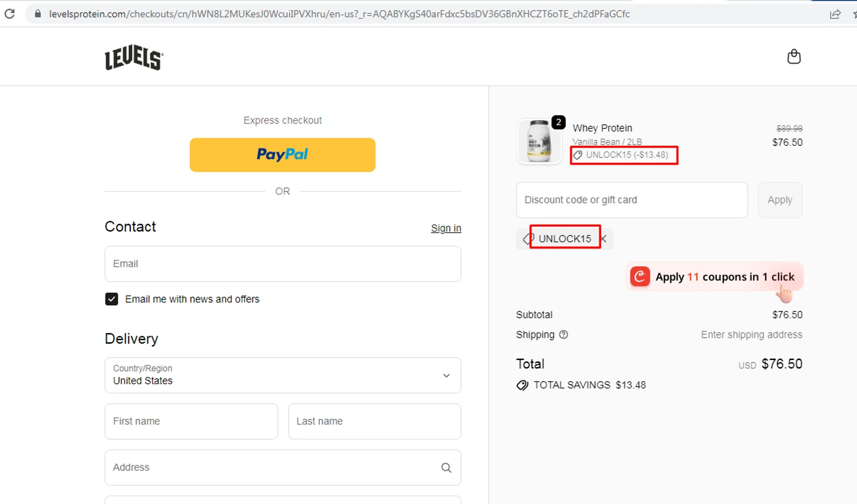Click the Last name field
This screenshot has height=504, width=857.
[375, 422]
